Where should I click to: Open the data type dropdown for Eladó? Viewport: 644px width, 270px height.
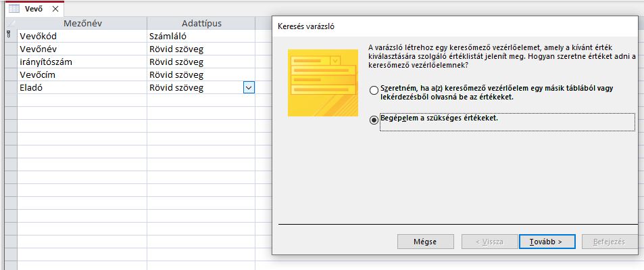249,88
